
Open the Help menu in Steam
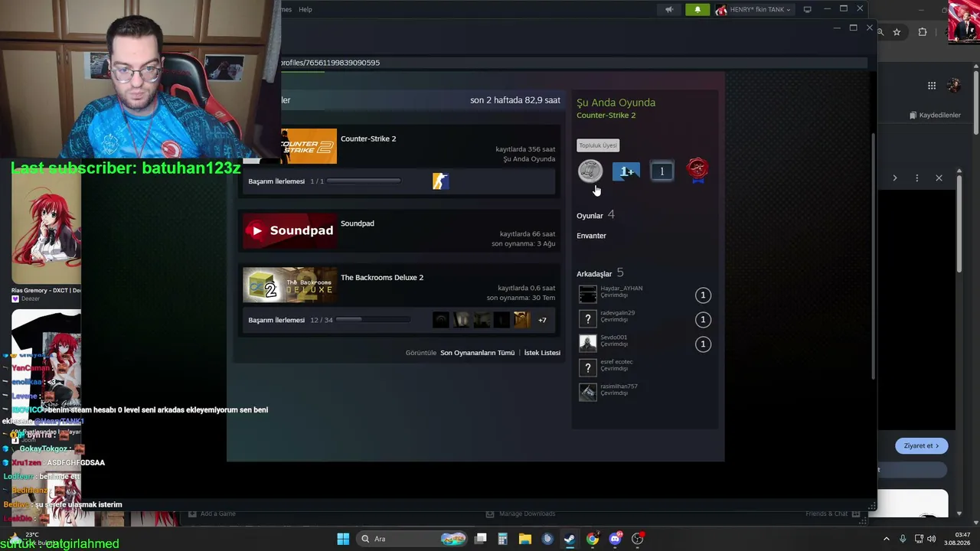pyautogui.click(x=305, y=9)
